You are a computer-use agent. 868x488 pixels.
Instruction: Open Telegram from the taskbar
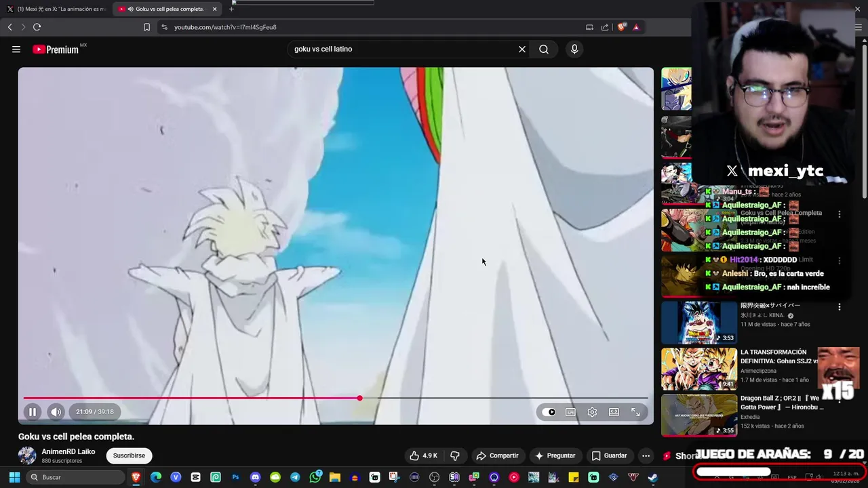[x=295, y=477]
